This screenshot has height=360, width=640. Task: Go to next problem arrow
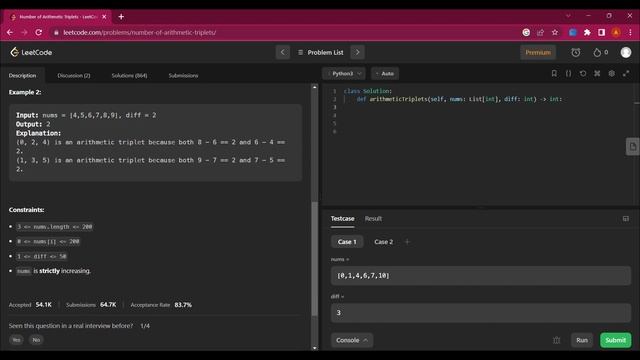tap(357, 52)
